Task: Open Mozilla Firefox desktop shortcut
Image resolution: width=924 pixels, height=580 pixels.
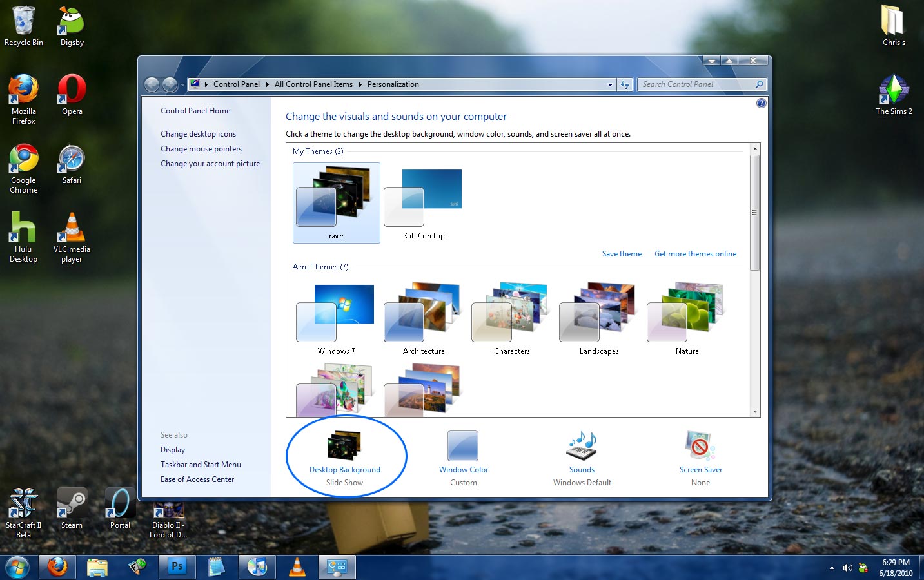Action: click(24, 99)
